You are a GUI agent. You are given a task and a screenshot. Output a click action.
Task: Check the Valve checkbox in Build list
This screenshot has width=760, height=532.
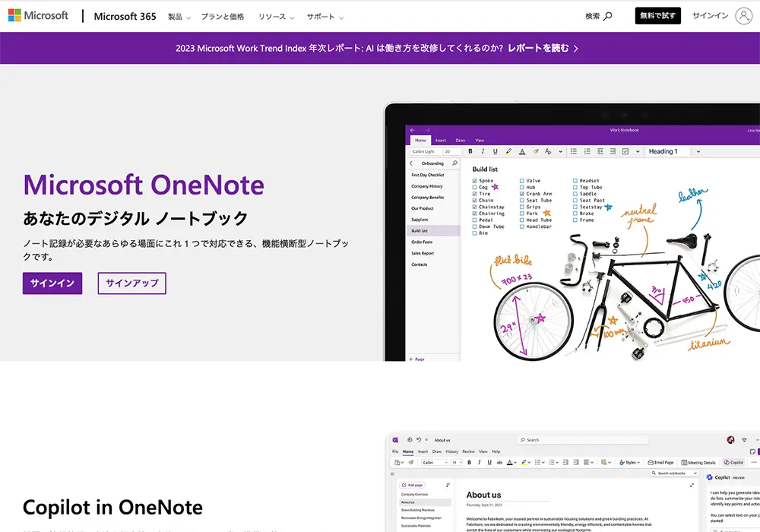point(522,181)
